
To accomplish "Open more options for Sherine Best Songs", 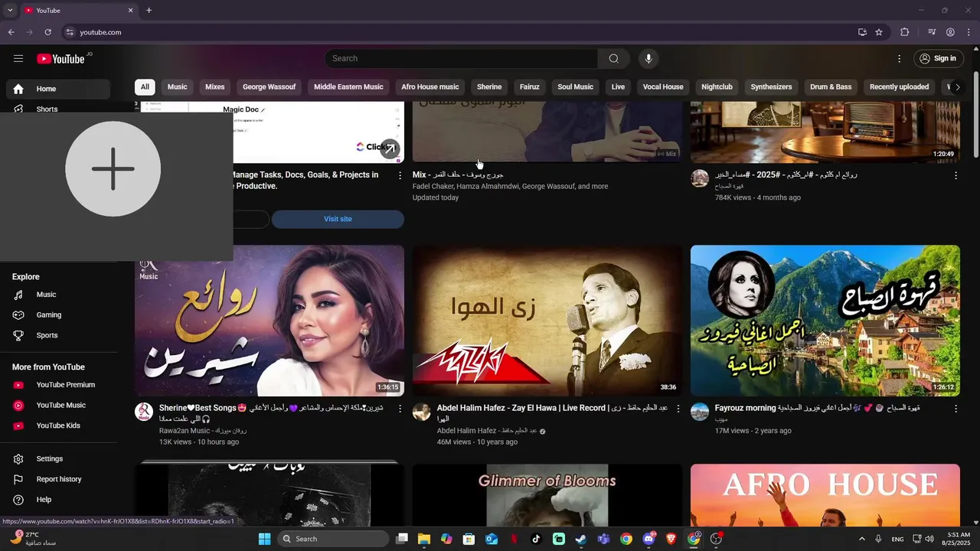I will point(400,409).
